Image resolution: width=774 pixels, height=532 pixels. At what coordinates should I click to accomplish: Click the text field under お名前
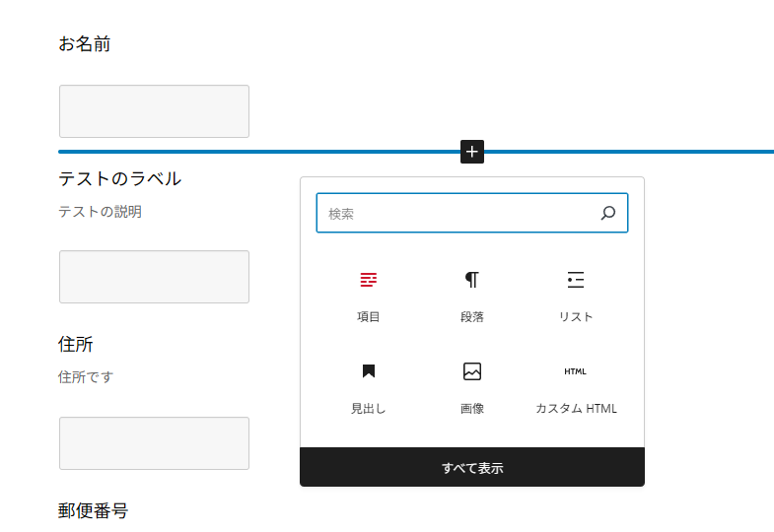154,111
